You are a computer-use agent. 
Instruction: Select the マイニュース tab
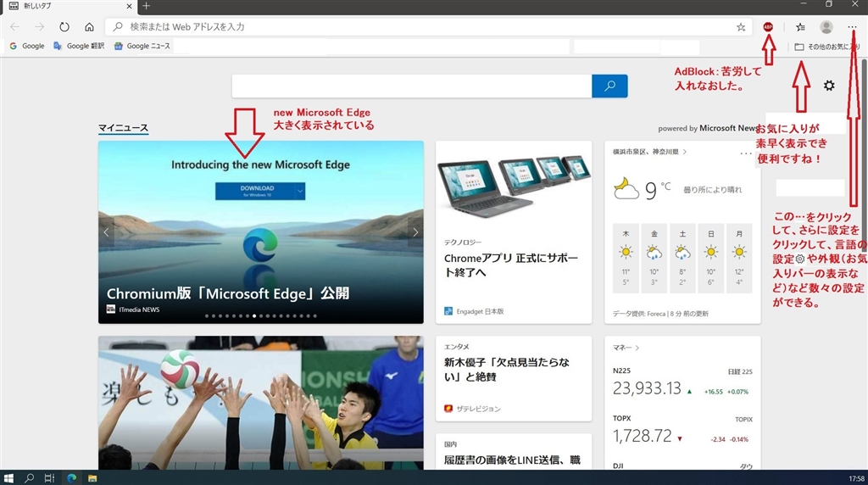(x=124, y=128)
